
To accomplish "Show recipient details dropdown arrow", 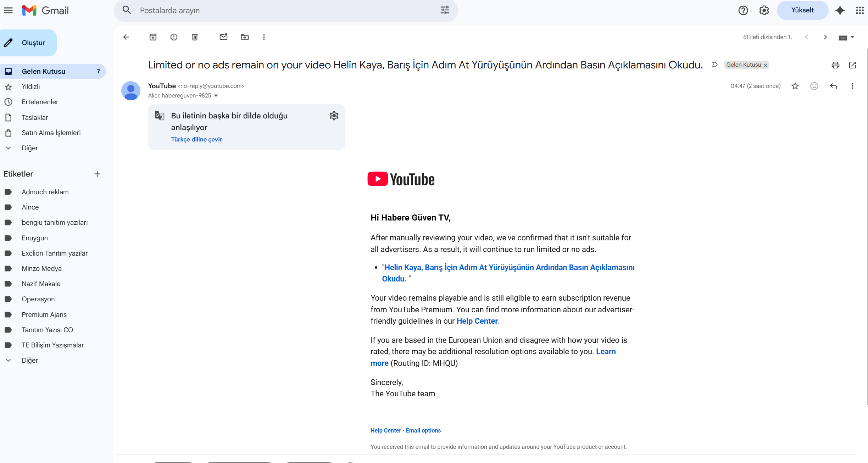I will tap(216, 96).
